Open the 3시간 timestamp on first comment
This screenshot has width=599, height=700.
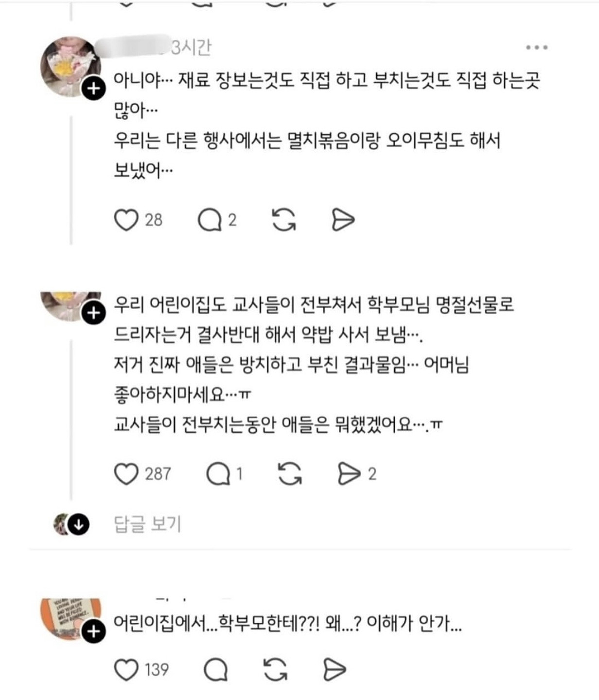tap(192, 48)
